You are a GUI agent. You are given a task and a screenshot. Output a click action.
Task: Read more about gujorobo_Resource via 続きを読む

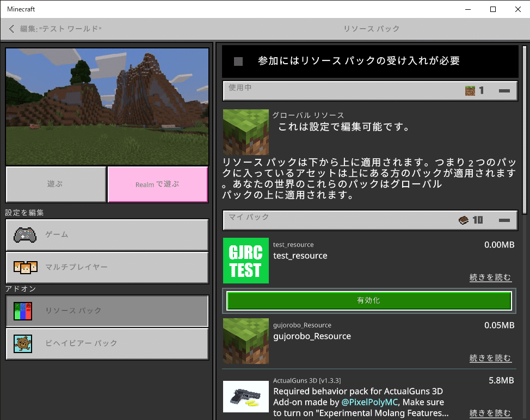490,358
